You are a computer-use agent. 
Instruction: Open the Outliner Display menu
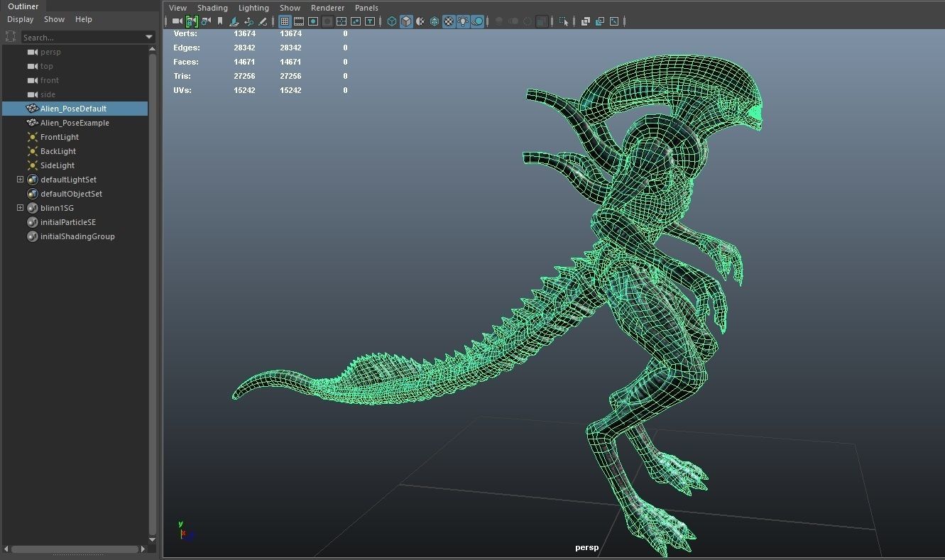21,19
